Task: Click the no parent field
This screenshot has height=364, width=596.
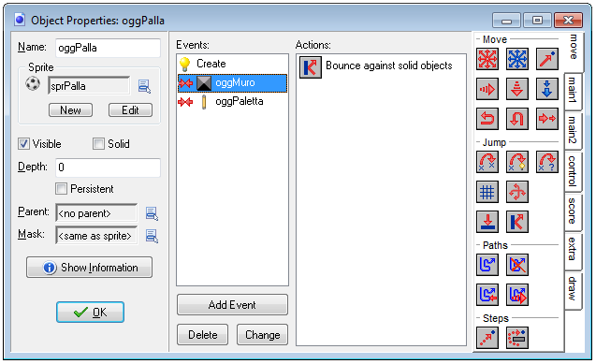Action: [x=96, y=213]
